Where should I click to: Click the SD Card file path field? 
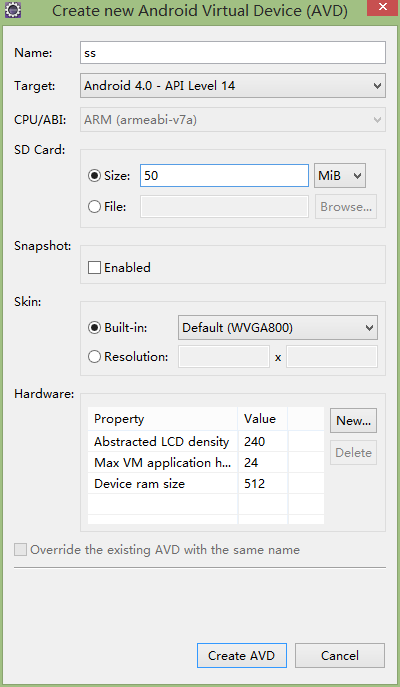pyautogui.click(x=224, y=206)
